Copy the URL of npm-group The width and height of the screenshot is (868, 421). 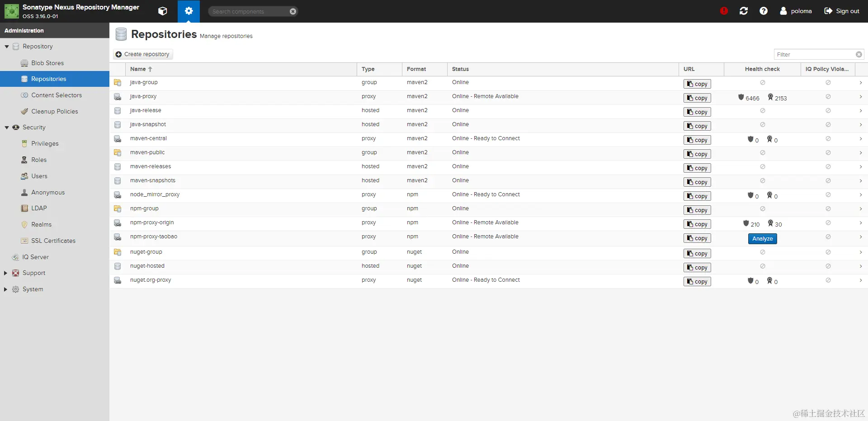(697, 210)
